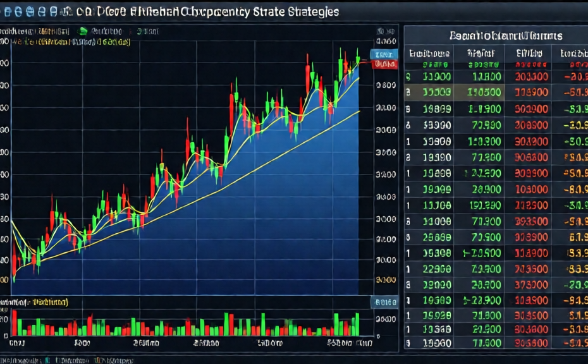Click the blue current price tag on axis
Screen dimensions: 588x364
tap(384, 54)
